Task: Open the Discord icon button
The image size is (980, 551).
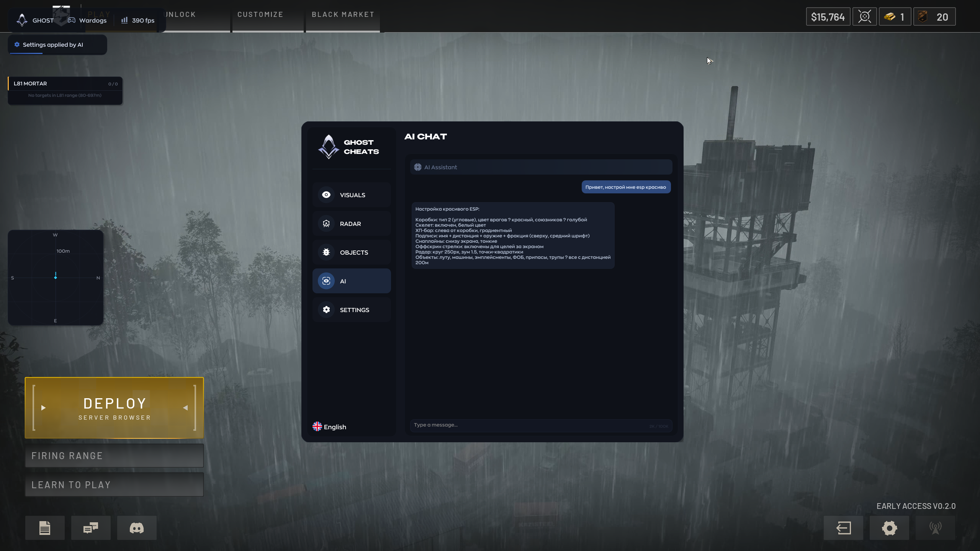Action: [137, 528]
